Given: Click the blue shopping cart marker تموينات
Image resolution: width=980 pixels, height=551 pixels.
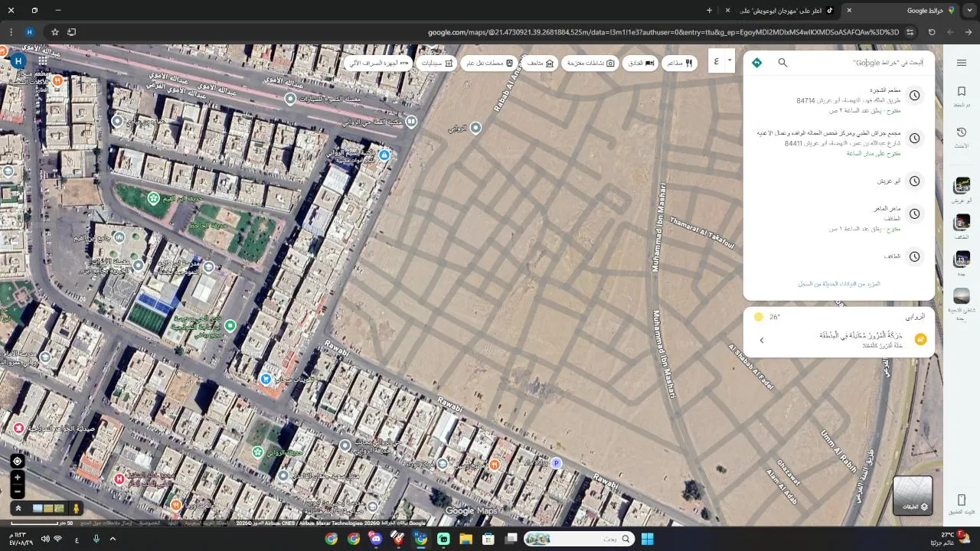Looking at the screenshot, I should coord(265,379).
